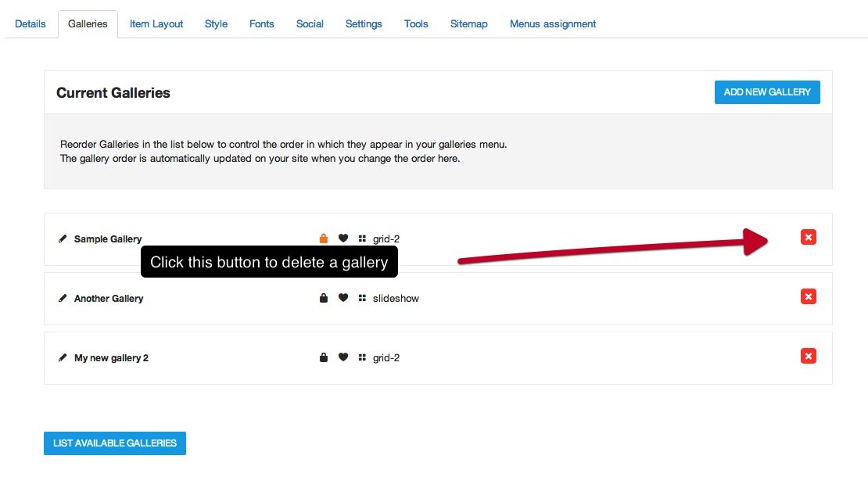The height and width of the screenshot is (495, 868).
Task: Open the Style tab
Action: (216, 23)
